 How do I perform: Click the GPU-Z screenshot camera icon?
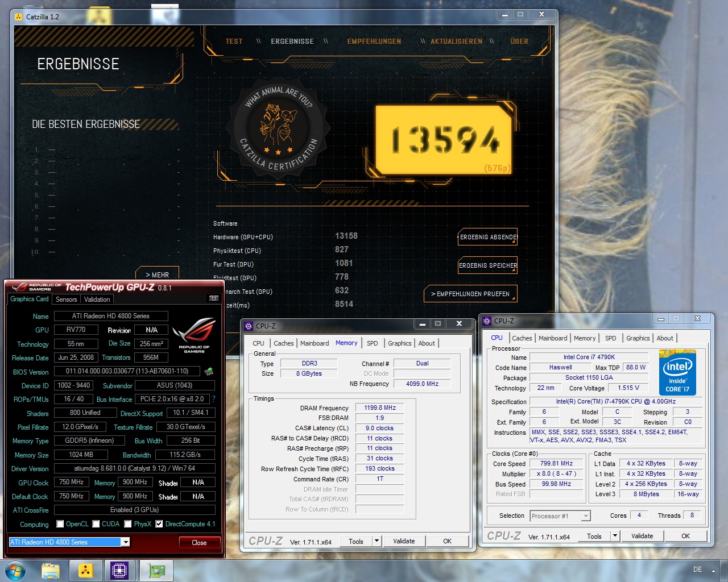[214, 298]
